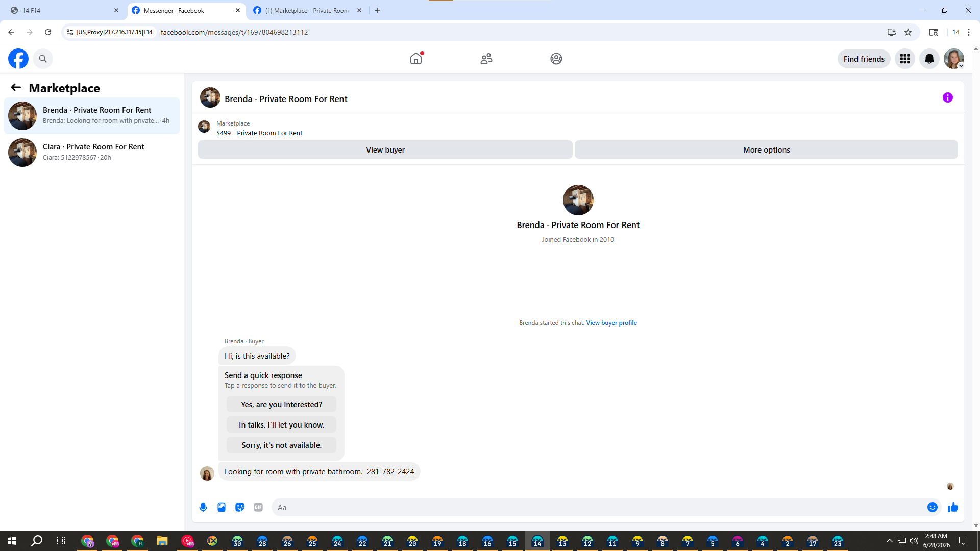Screen dimensions: 980x551
Task: Open File Explorer from the taskbar
Action: [162, 541]
